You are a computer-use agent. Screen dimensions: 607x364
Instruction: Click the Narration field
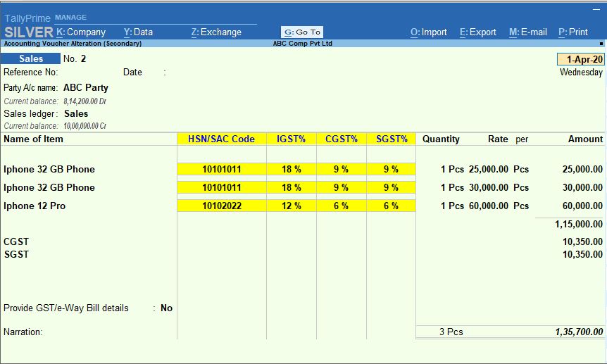[23, 332]
